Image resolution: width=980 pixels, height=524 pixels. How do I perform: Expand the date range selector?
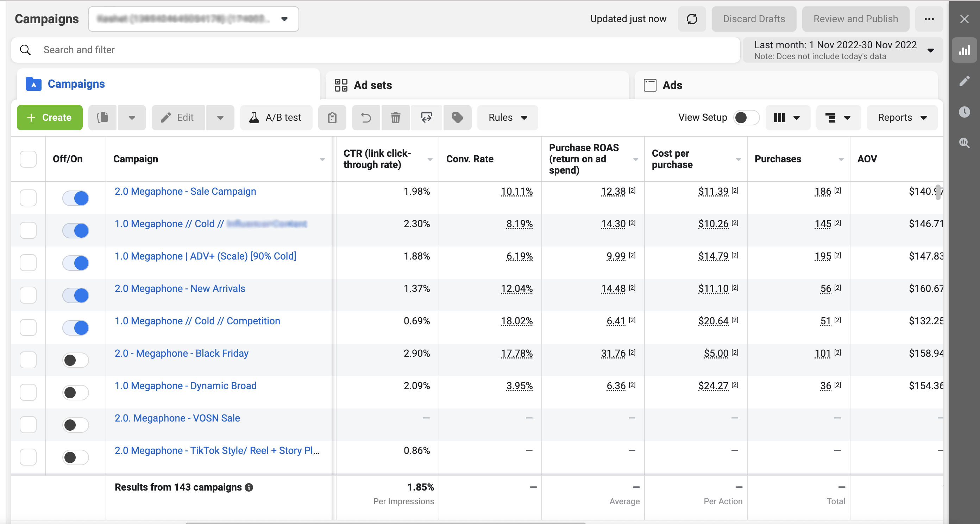coord(843,50)
